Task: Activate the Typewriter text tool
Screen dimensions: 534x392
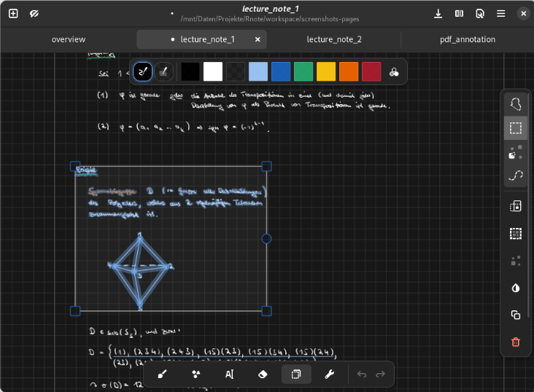Action: [229, 375]
